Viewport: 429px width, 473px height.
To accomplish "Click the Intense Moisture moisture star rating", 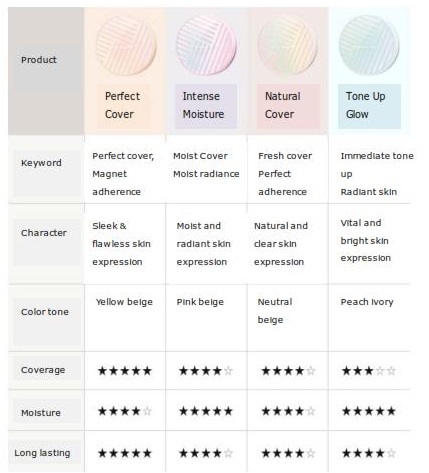I will click(206, 411).
